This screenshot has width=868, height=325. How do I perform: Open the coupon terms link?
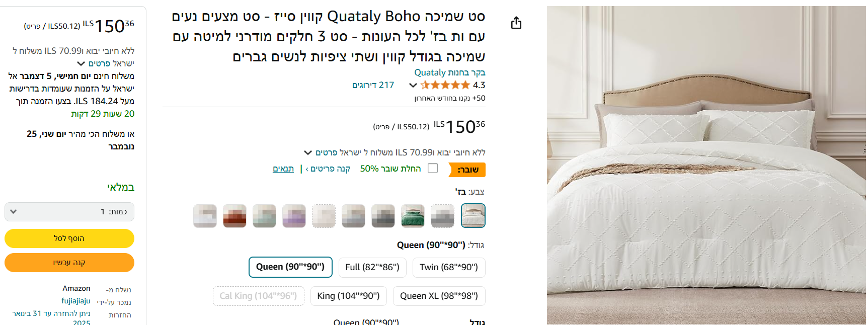point(283,169)
